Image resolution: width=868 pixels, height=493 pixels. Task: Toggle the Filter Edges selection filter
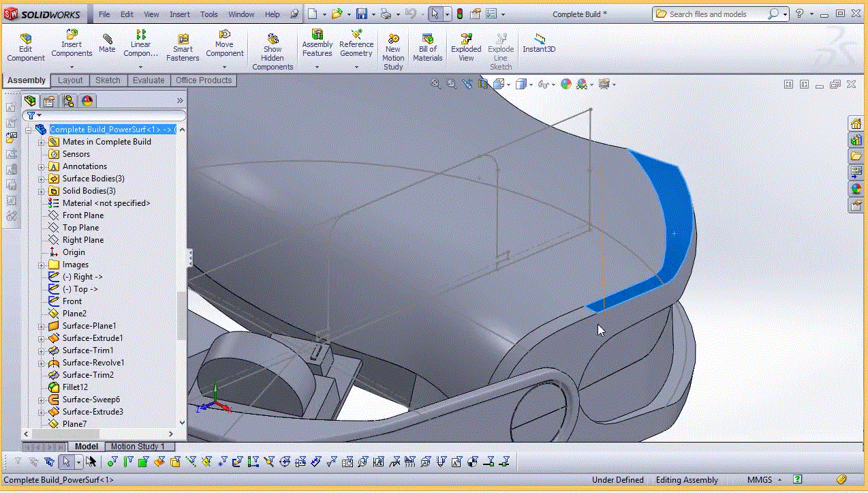(x=128, y=462)
